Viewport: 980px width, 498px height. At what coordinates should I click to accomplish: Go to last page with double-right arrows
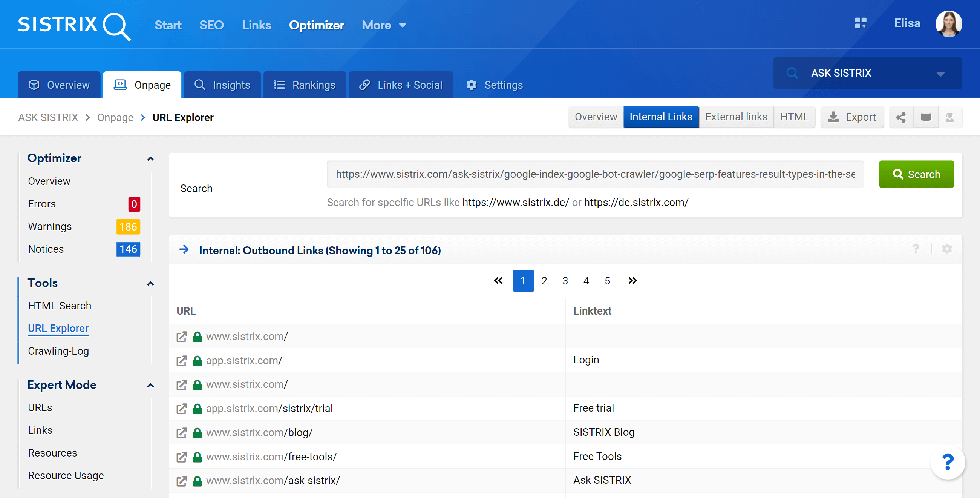pyautogui.click(x=632, y=281)
